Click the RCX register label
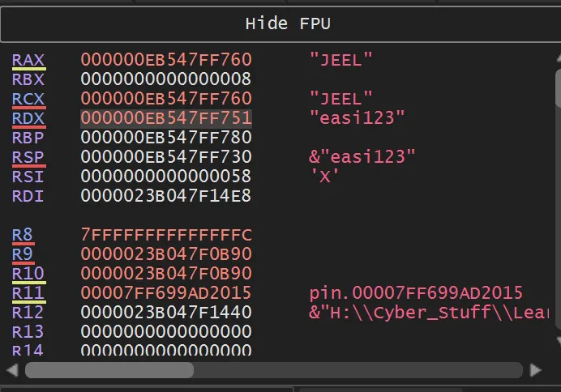The image size is (561, 392). click(x=28, y=99)
